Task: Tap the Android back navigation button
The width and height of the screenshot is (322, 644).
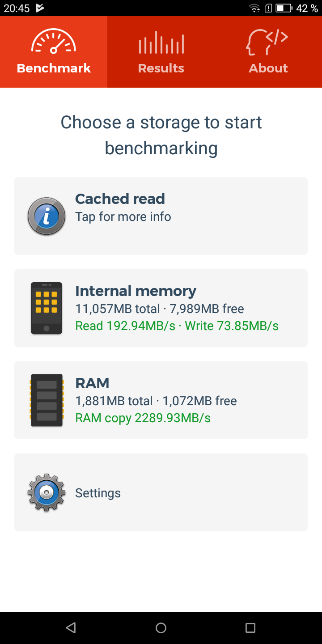Action: point(71,628)
